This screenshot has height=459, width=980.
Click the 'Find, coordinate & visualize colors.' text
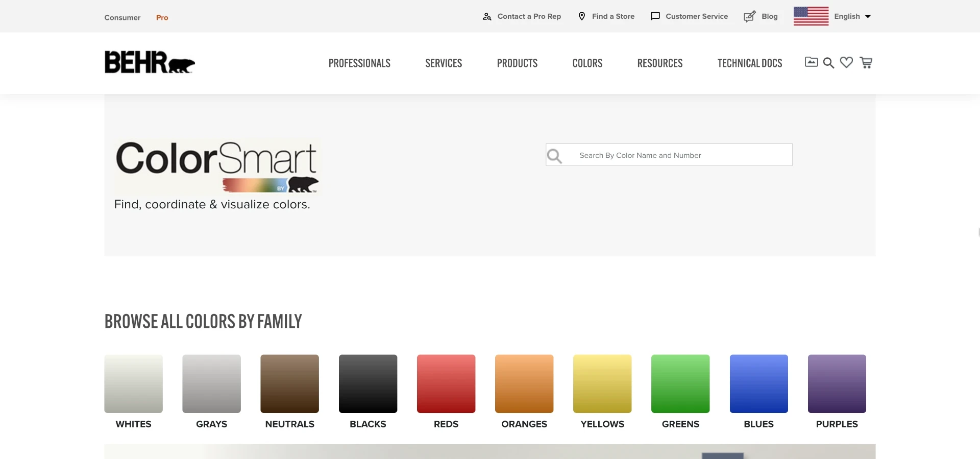[x=212, y=204]
